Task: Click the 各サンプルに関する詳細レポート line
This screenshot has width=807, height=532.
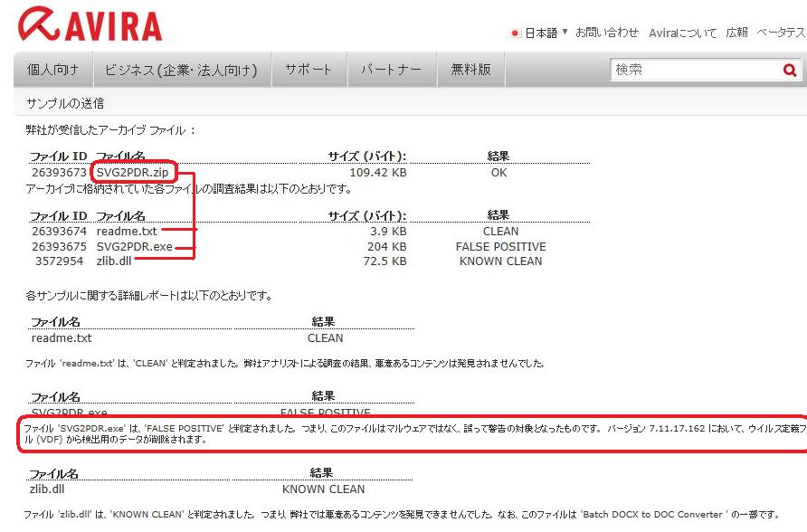Action: [x=148, y=296]
